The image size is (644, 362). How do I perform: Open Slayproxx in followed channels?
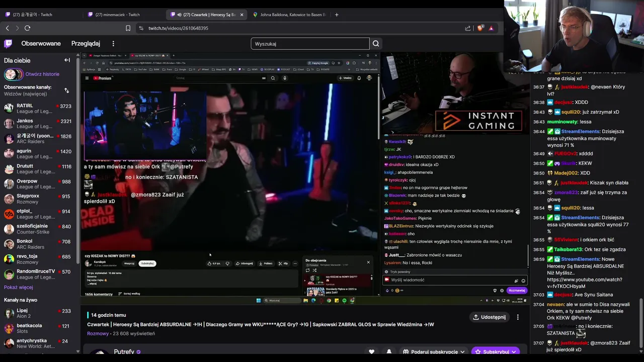(x=38, y=199)
